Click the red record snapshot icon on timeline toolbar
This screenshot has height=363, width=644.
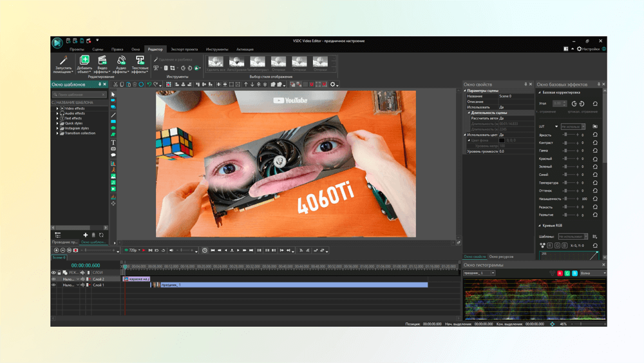pos(75,250)
